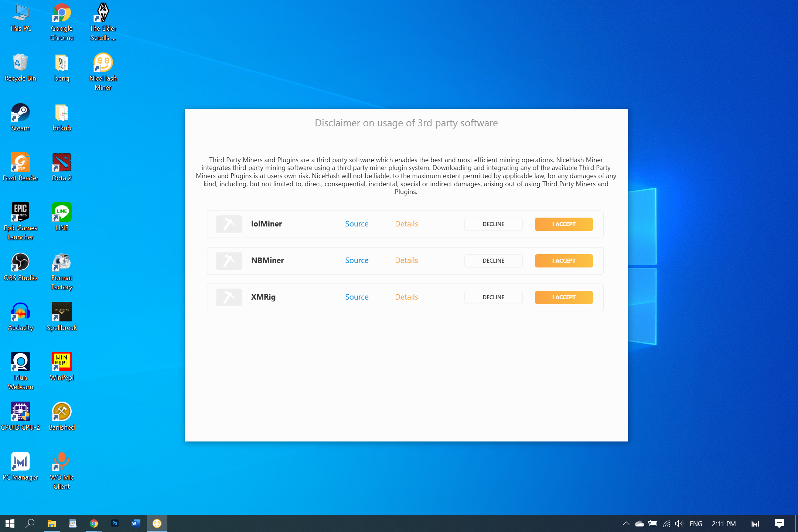Image resolution: width=798 pixels, height=532 pixels.
Task: Select the PC Manager desktop shortcut
Action: pyautogui.click(x=20, y=467)
